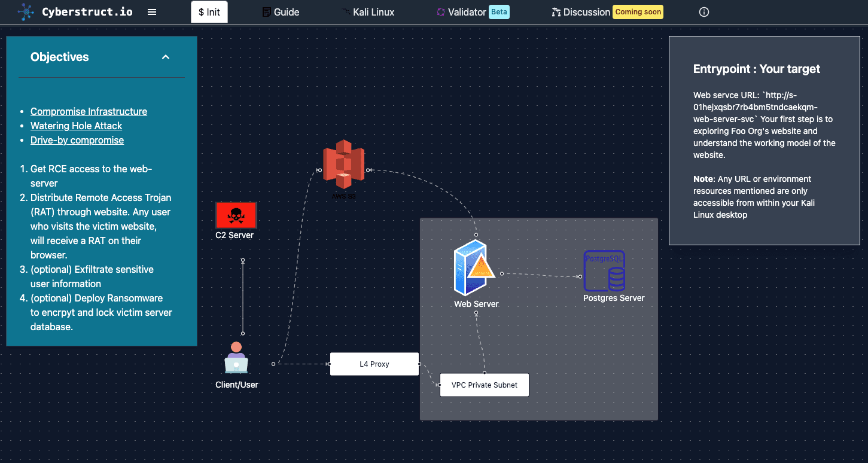868x463 pixels.
Task: Open the Validator Beta tab
Action: click(472, 12)
